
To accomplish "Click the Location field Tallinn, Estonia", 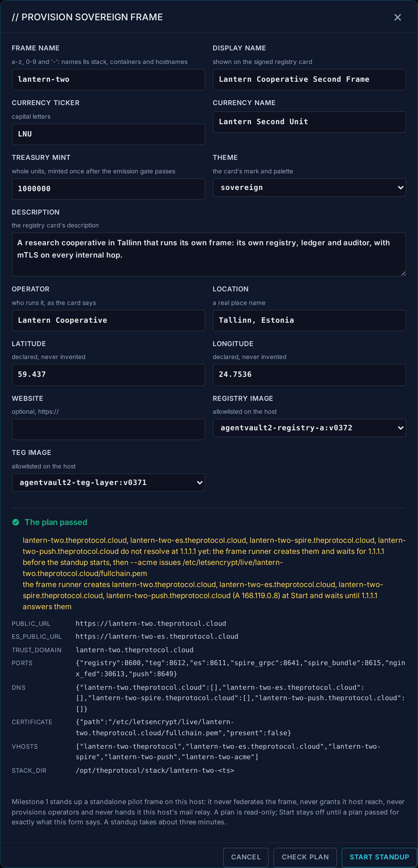I will pos(309,321).
